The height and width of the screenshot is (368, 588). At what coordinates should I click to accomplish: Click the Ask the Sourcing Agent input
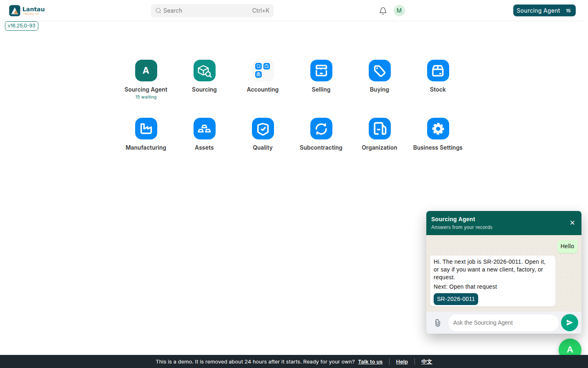pos(503,323)
